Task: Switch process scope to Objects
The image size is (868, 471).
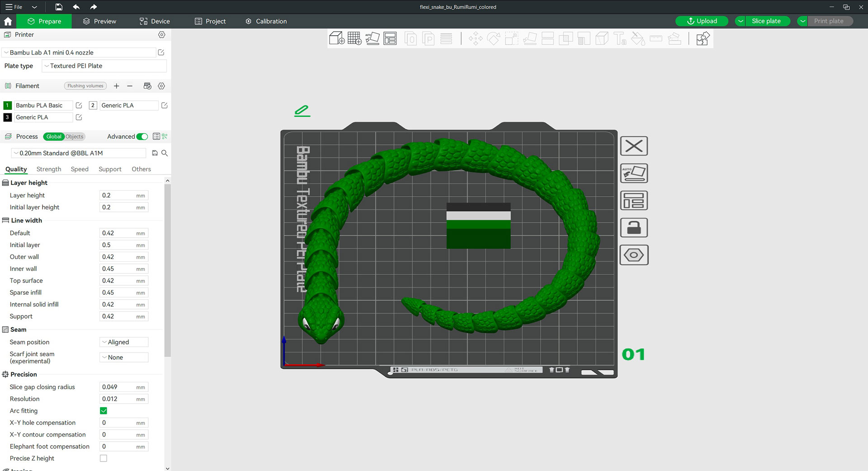Action: click(74, 137)
